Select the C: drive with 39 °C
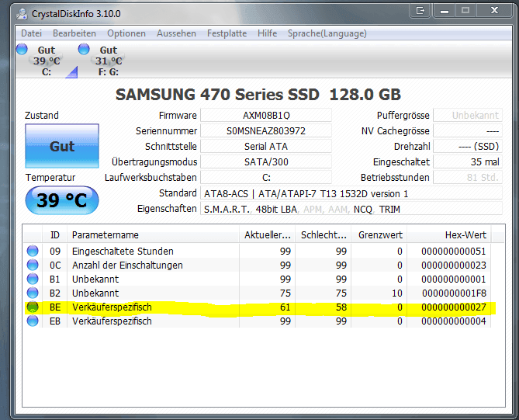The image size is (519, 420). coord(47,61)
